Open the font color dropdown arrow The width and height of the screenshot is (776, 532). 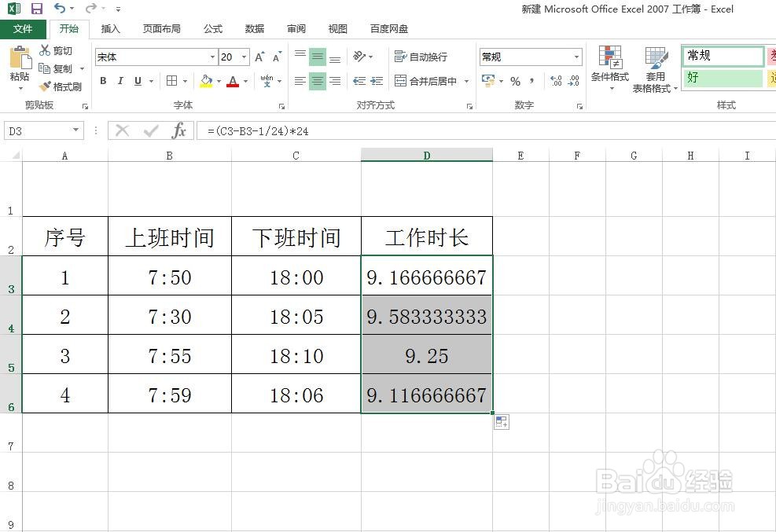click(245, 81)
